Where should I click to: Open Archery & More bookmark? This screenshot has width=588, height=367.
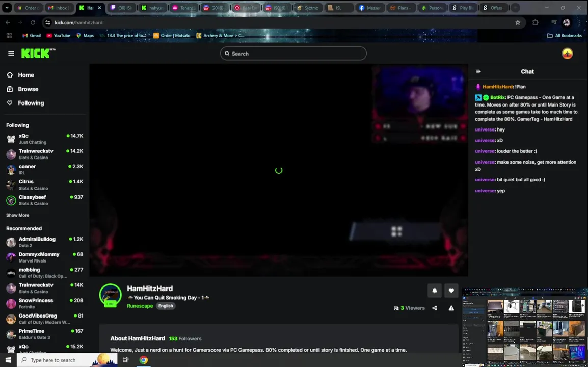click(220, 35)
